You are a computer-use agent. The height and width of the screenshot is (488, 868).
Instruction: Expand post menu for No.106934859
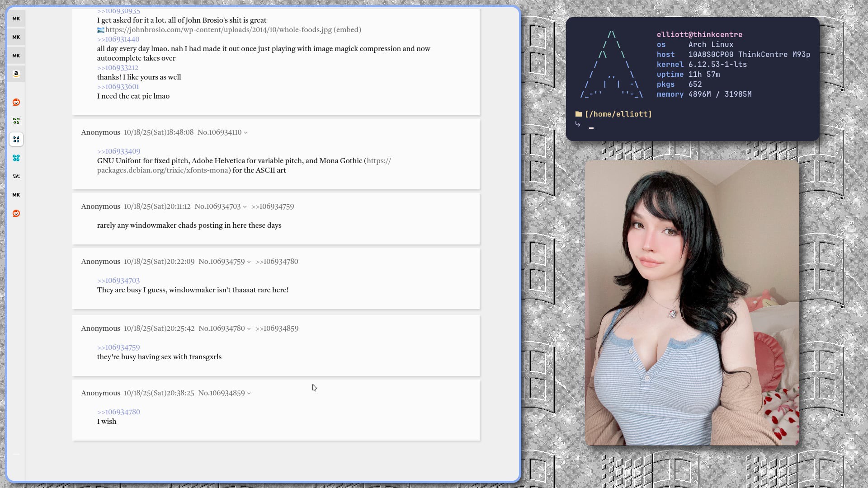249,394
